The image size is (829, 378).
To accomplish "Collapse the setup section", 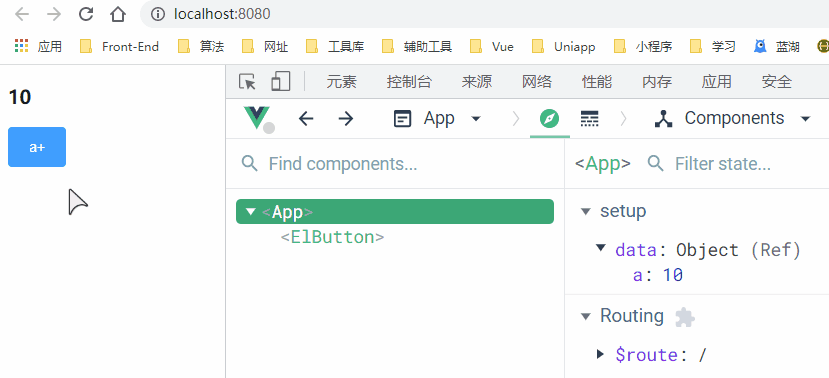I will pos(585,211).
